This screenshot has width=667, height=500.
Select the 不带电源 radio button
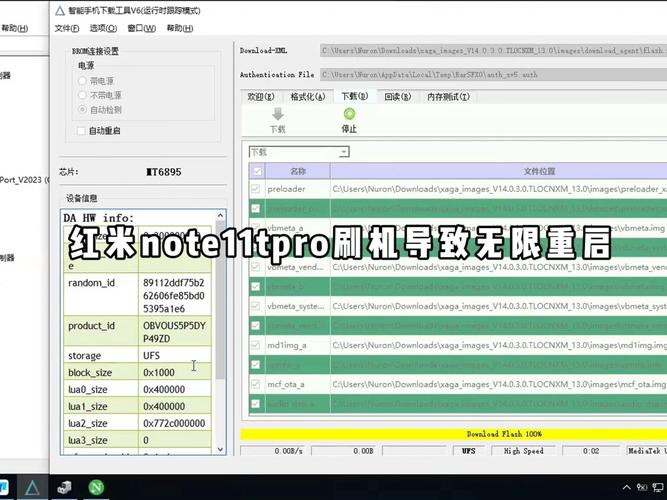[x=83, y=95]
